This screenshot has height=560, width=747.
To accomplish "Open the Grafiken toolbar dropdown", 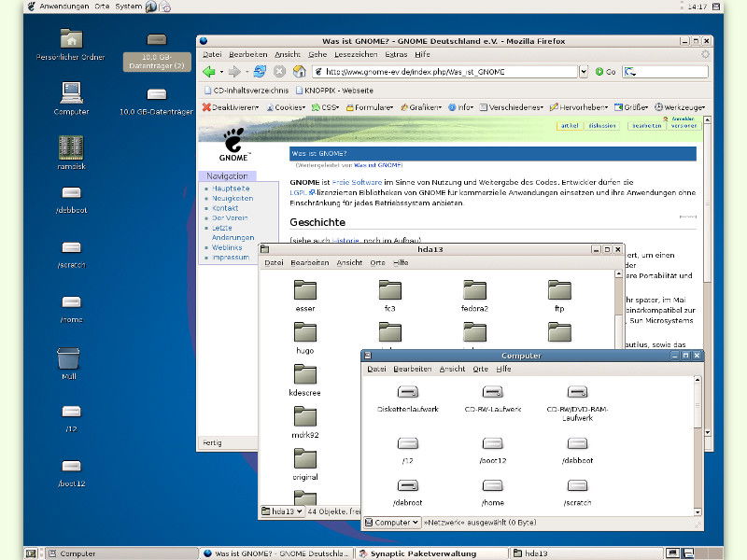I will click(x=421, y=107).
